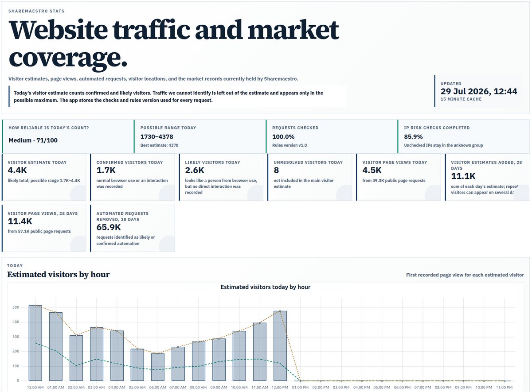Click the 02:00 AM bar in the chart
Image resolution: width=532 pixels, height=392 pixels.
(76, 358)
